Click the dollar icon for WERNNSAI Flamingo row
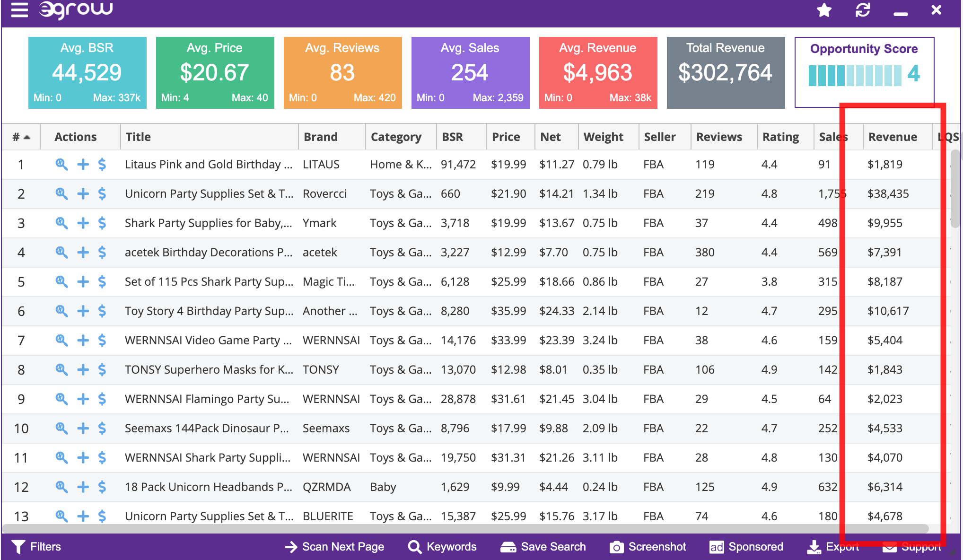963x560 pixels. pyautogui.click(x=102, y=399)
